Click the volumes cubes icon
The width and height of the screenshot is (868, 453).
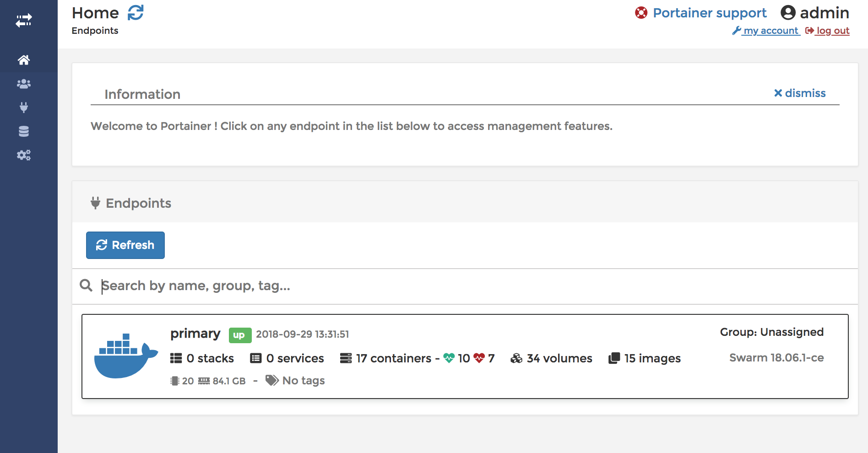[516, 358]
